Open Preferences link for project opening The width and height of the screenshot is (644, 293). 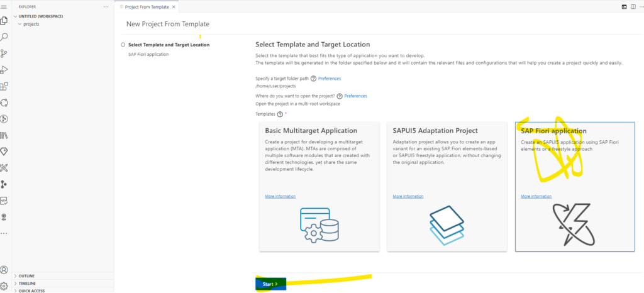(x=356, y=96)
